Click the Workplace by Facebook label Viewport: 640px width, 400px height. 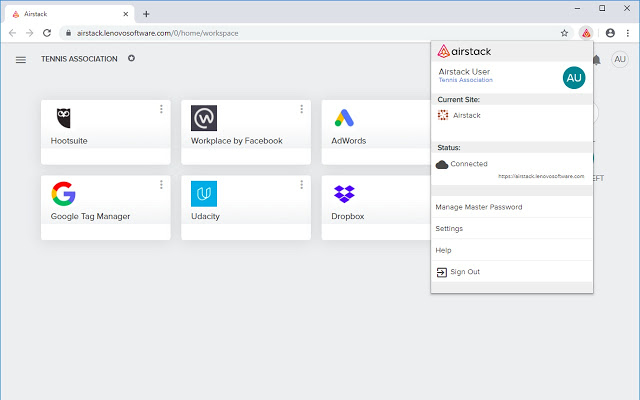point(237,141)
